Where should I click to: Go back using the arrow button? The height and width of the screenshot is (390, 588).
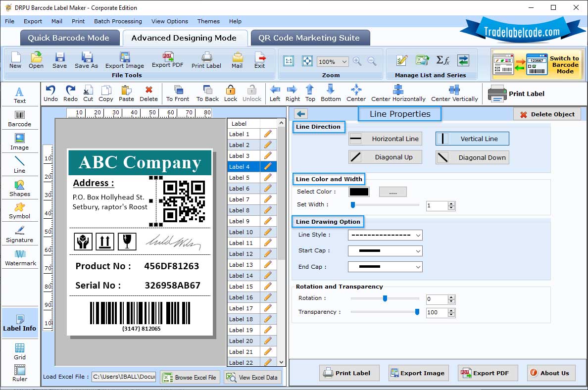coord(301,114)
